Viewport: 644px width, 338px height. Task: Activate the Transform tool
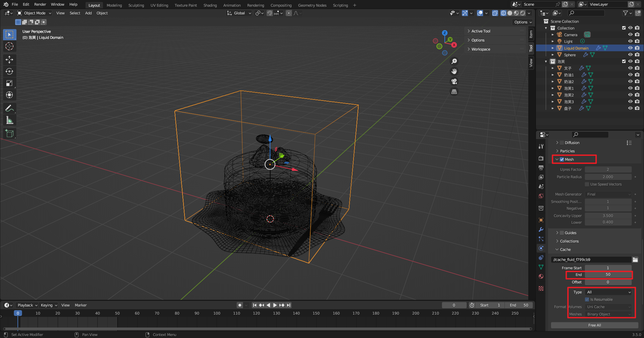[9, 95]
